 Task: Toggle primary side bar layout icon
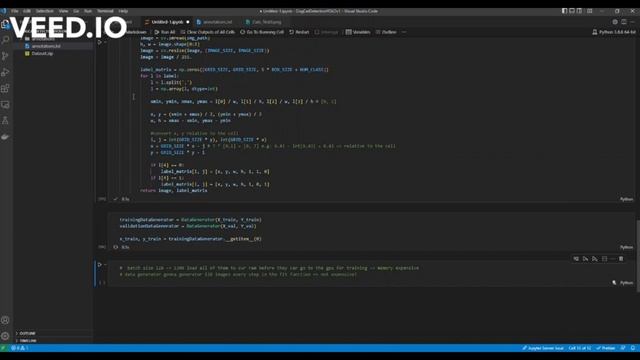[x=564, y=11]
